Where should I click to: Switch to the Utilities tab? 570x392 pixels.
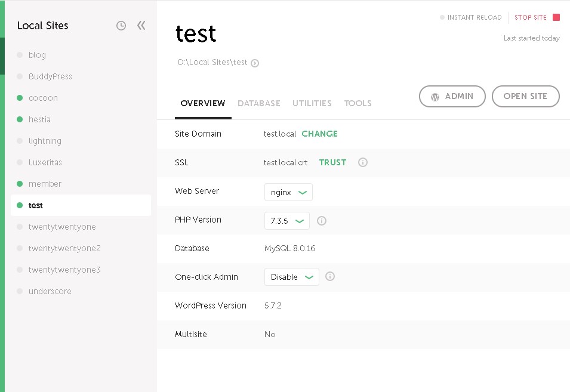click(312, 103)
